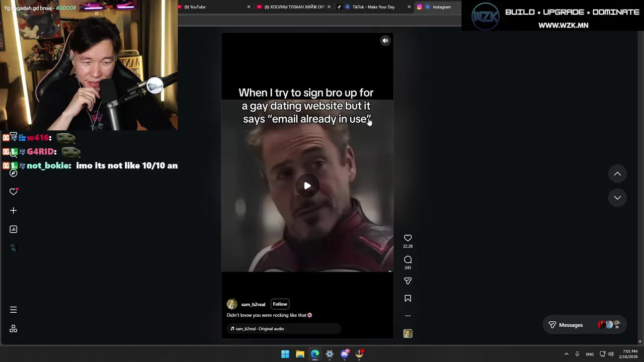Open the Settings gear app in taskbar
The height and width of the screenshot is (362, 644).
330,354
